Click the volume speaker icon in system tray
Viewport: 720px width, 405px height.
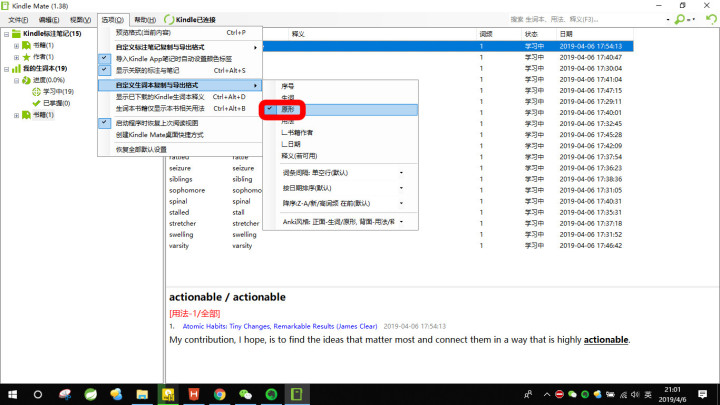pyautogui.click(x=635, y=394)
